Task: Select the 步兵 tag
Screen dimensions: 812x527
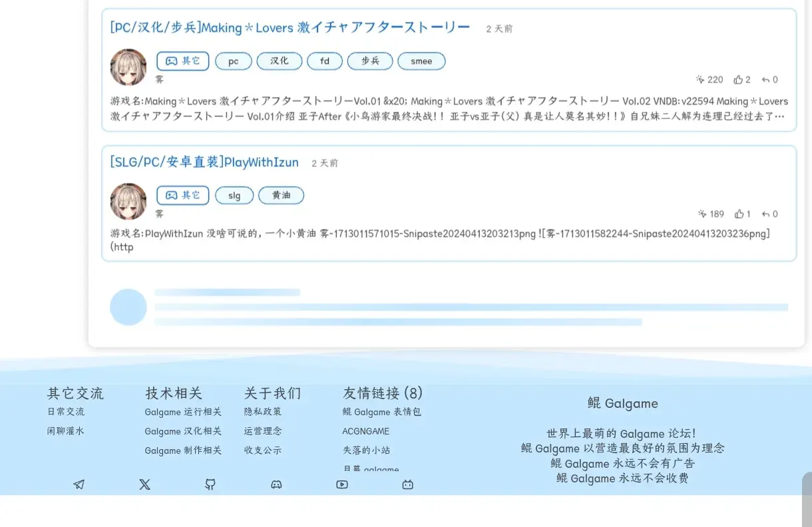Action: coord(370,61)
